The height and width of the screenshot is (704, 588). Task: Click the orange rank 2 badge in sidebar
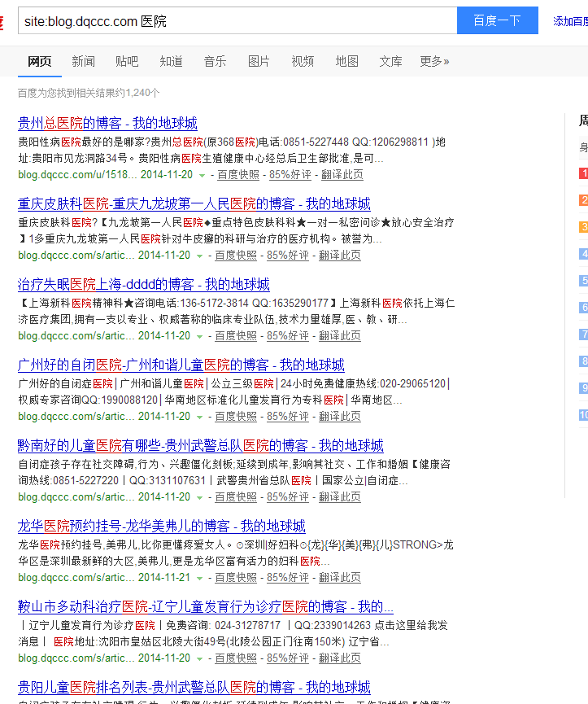tap(583, 199)
